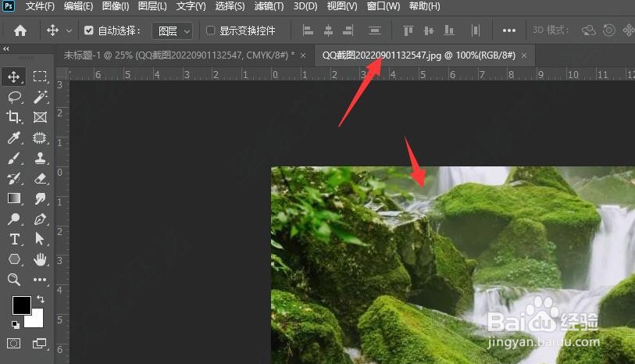Screen dimensions: 635x364
Task: Select the Rectangular Marquee tool
Action: pos(40,76)
